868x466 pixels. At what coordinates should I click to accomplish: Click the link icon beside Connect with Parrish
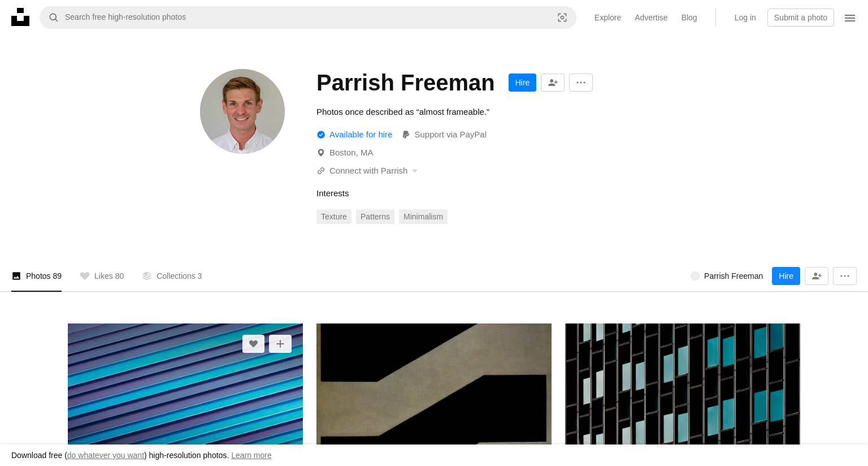tap(321, 171)
